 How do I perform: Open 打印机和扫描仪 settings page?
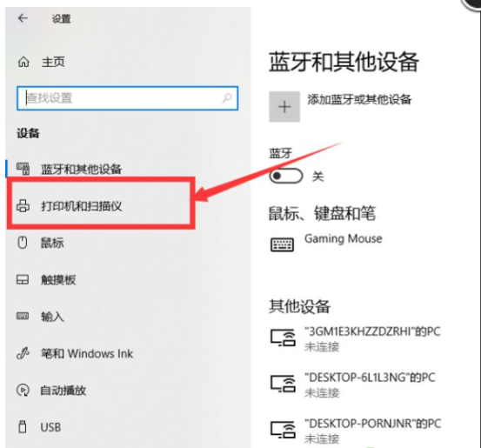[x=81, y=206]
